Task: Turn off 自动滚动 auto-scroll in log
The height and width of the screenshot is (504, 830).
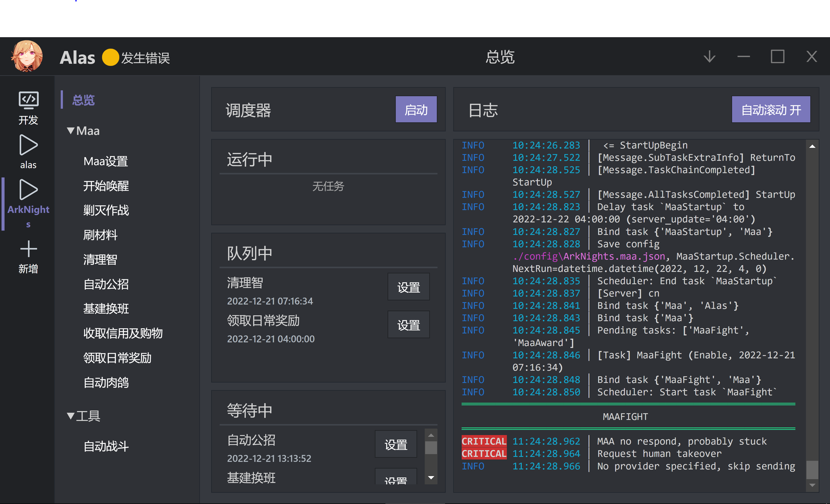Action: pyautogui.click(x=771, y=109)
